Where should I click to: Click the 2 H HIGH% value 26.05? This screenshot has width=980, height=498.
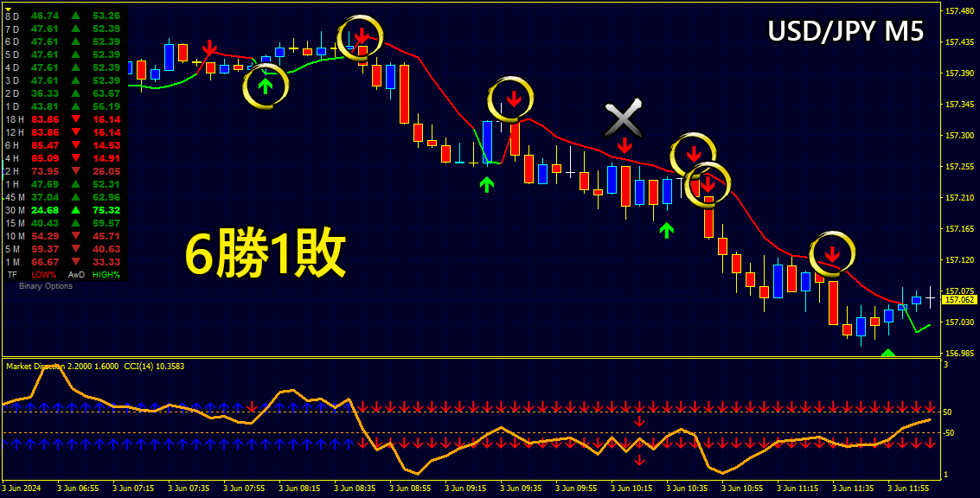coord(106,171)
